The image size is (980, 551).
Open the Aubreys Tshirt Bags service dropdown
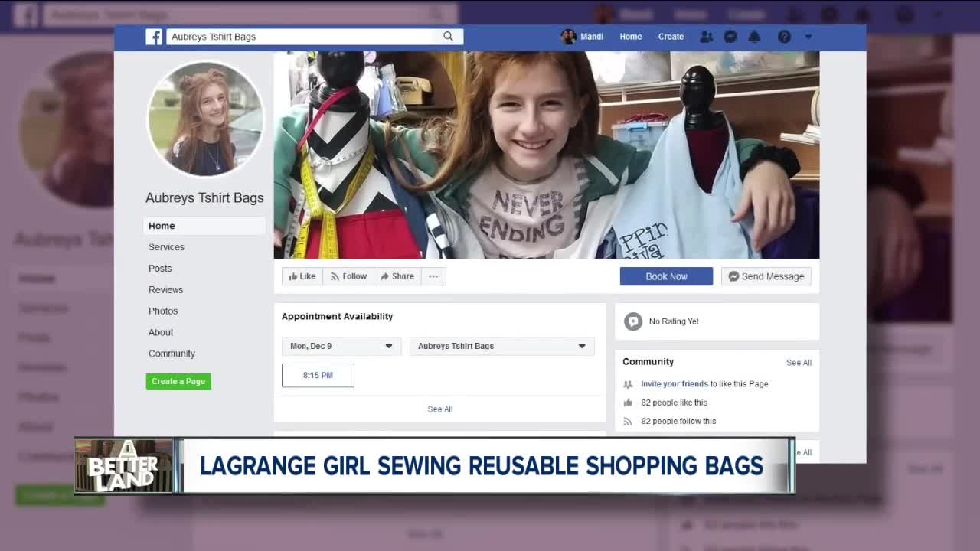click(x=502, y=346)
